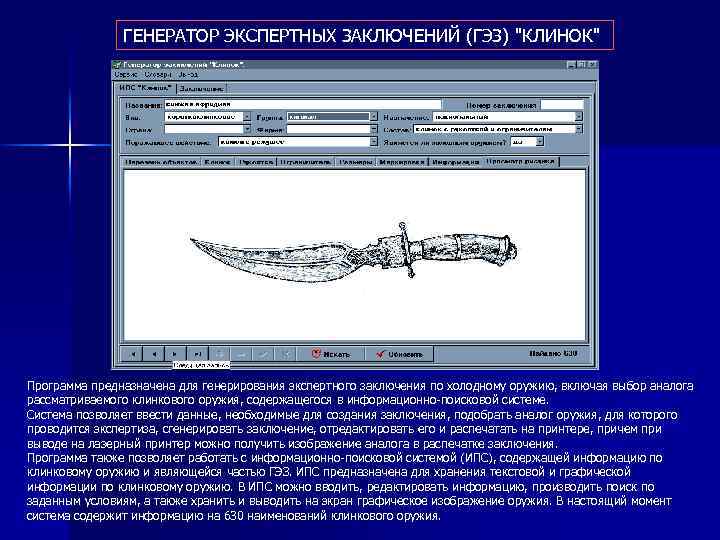Image resolution: width=720 pixels, height=540 pixels.
Task: Open the Сервис menu
Action: click(125, 74)
